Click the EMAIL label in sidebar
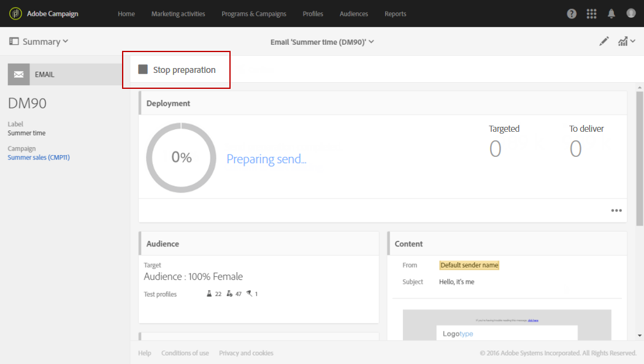The image size is (644, 364). (44, 75)
